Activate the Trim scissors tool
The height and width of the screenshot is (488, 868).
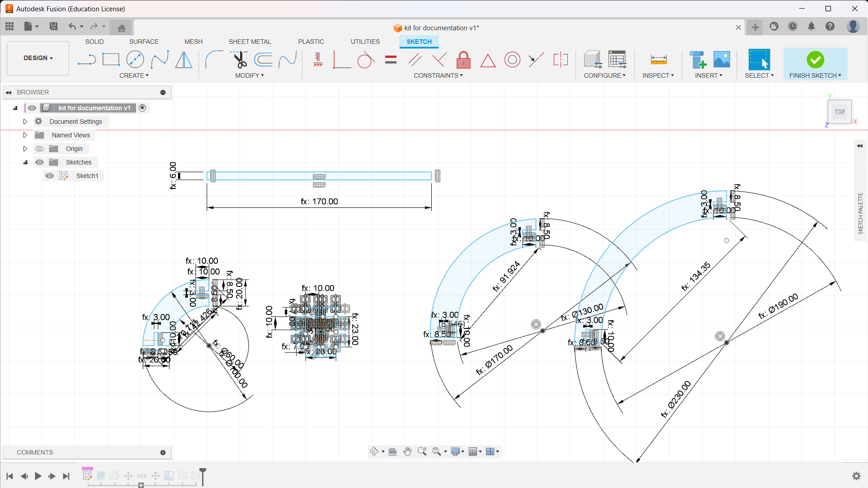pos(239,60)
